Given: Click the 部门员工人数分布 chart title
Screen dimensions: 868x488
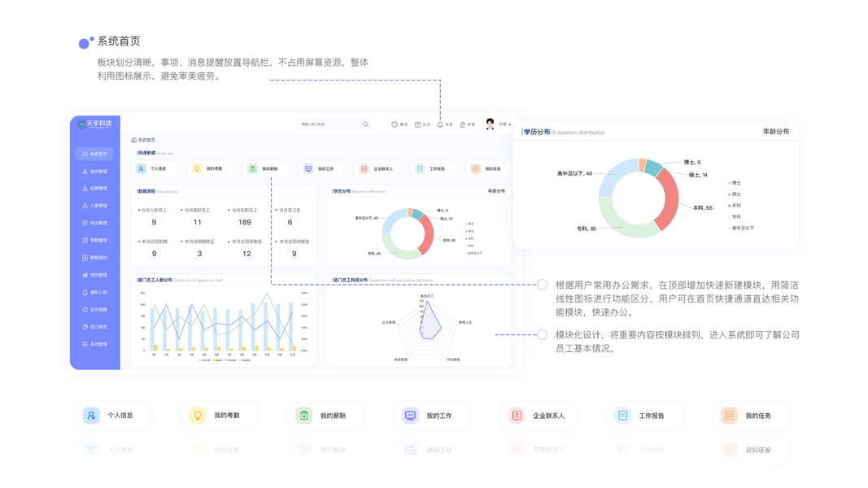Looking at the screenshot, I should click(155, 281).
